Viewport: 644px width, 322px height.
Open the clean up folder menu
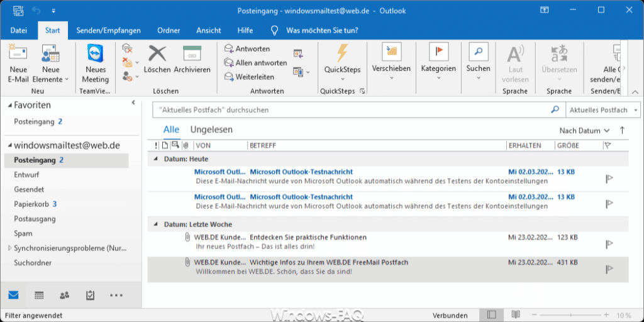131,63
